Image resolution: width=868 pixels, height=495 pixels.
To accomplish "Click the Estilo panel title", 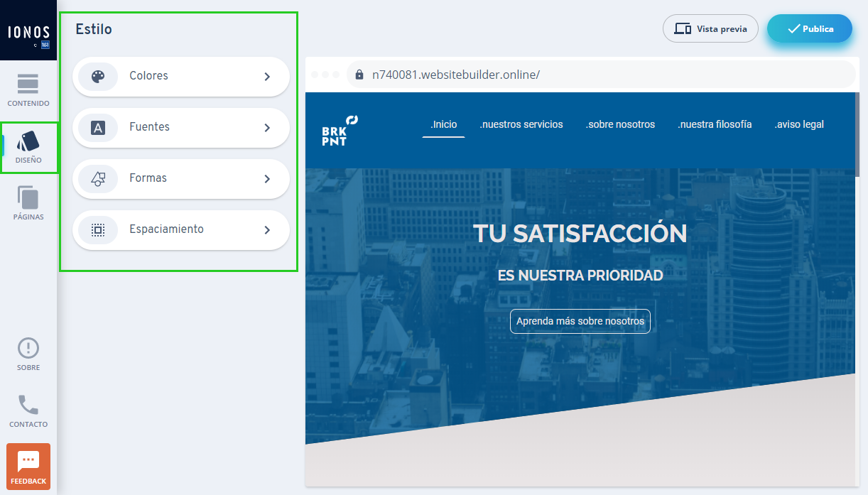I will (94, 30).
